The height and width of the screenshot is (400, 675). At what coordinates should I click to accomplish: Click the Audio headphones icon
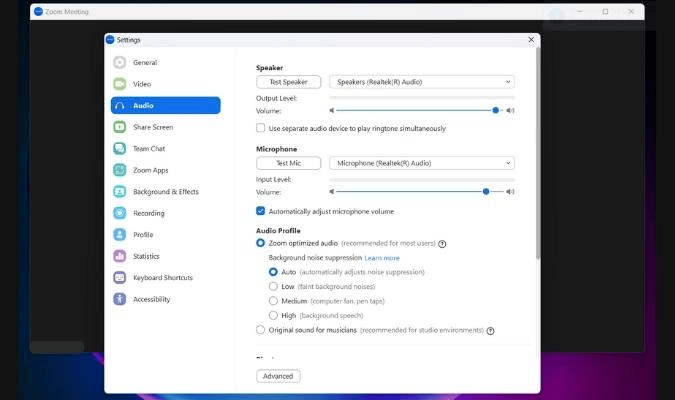pos(119,105)
